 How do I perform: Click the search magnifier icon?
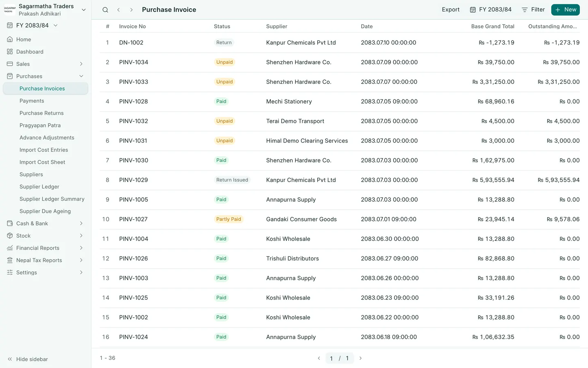click(x=105, y=10)
